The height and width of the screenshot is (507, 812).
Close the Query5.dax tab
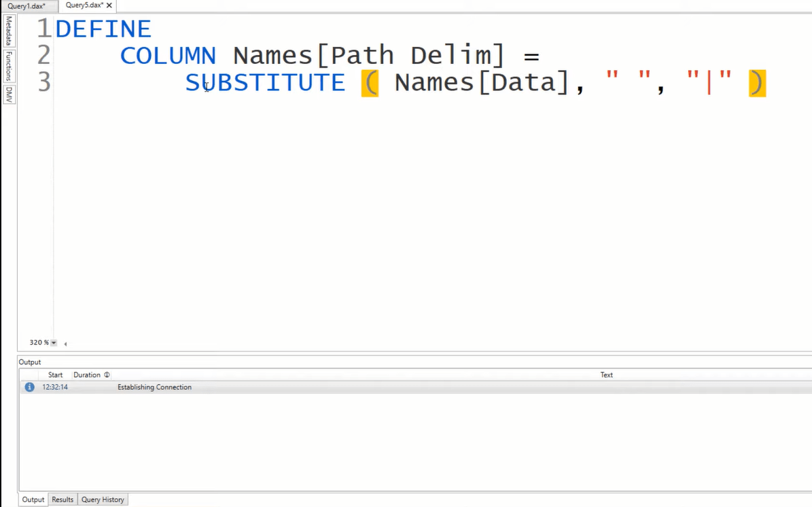point(109,5)
